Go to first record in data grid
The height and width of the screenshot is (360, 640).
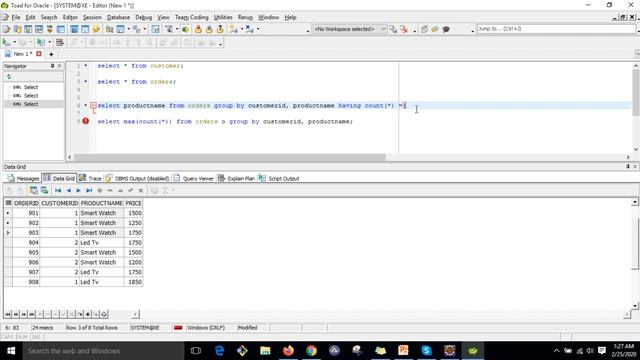(x=58, y=190)
